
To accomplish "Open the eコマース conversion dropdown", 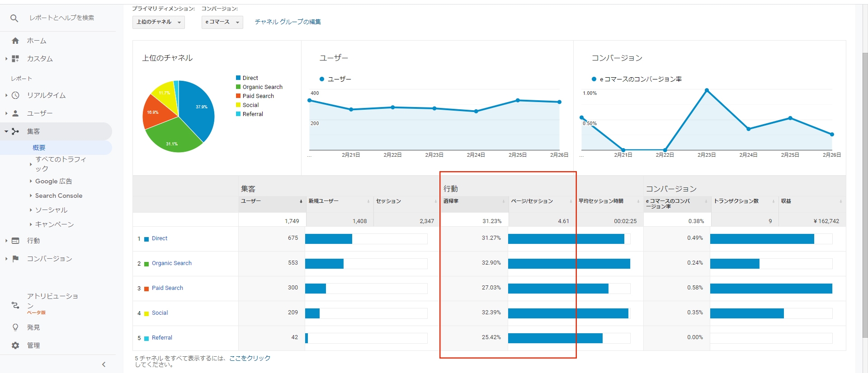I will 222,22.
